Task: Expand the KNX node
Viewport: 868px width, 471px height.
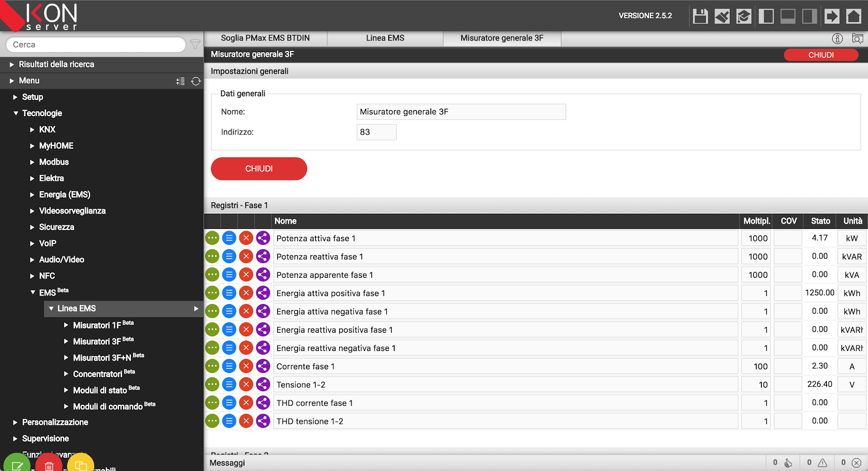Action: pyautogui.click(x=32, y=130)
